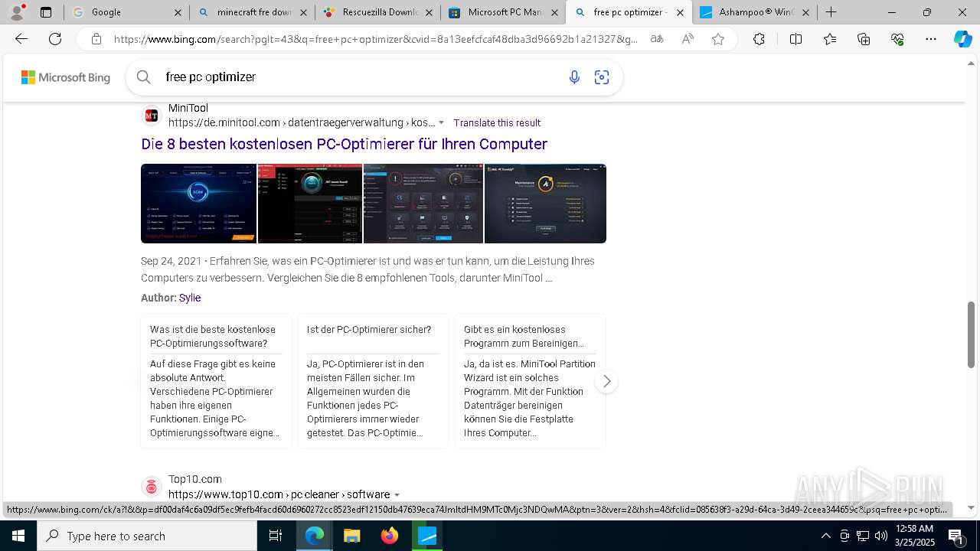Open a new browser tab
Screen dimensions: 980x551
tap(831, 12)
